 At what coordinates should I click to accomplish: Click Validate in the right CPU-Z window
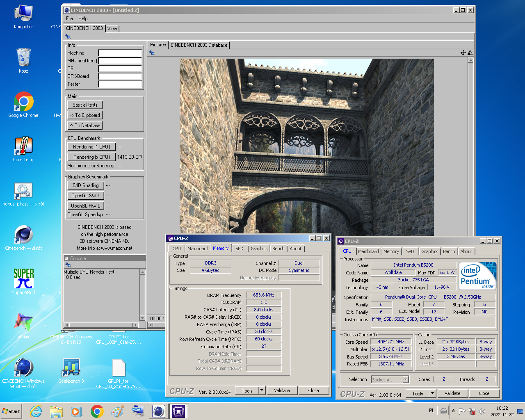[x=452, y=393]
